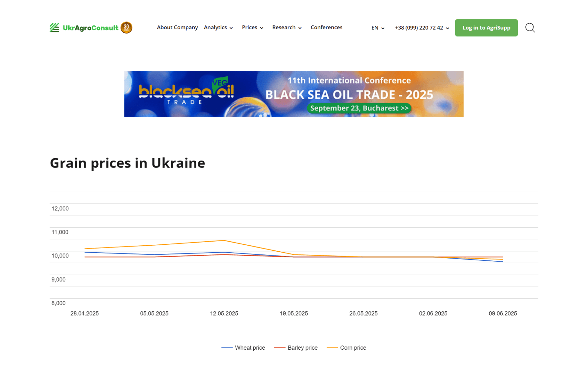The width and height of the screenshot is (587, 392).
Task: Click the 30 years anniversary badge
Action: [126, 28]
